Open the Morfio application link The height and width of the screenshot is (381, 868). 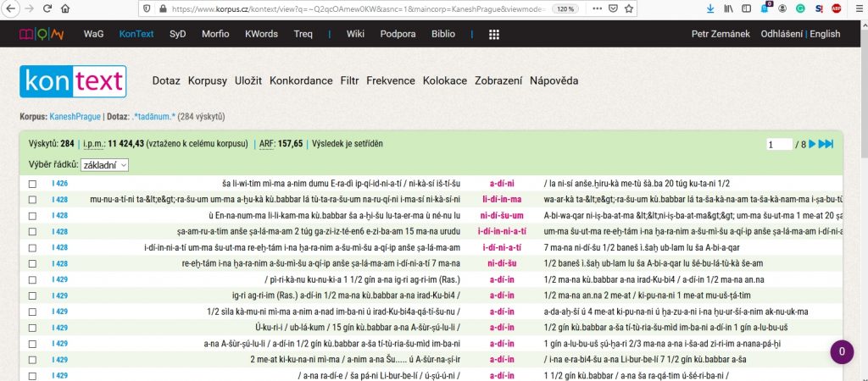215,34
